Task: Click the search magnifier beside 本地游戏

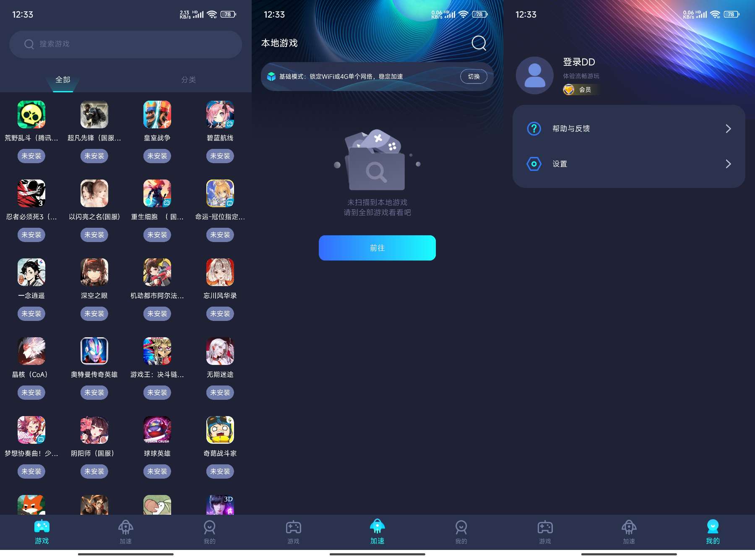Action: coord(479,43)
